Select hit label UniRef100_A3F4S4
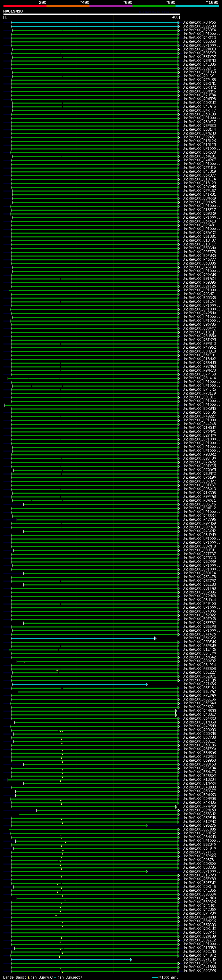Screen dimensions: 222x980 coord(199,688)
